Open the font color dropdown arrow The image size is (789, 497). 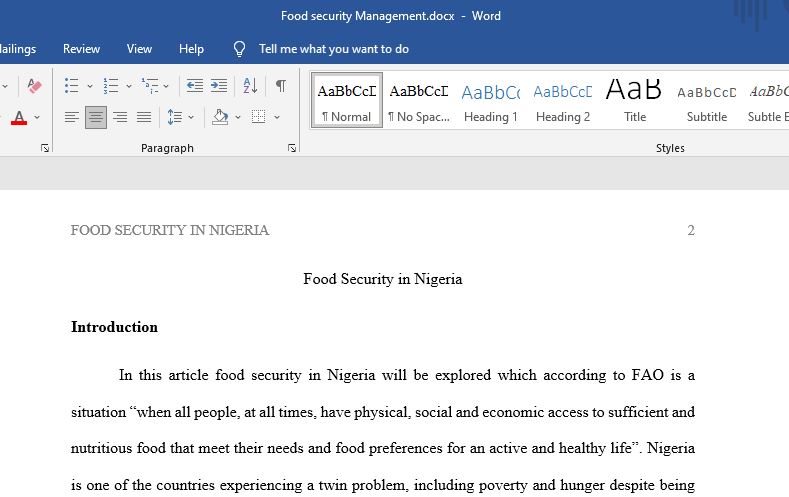coord(37,118)
